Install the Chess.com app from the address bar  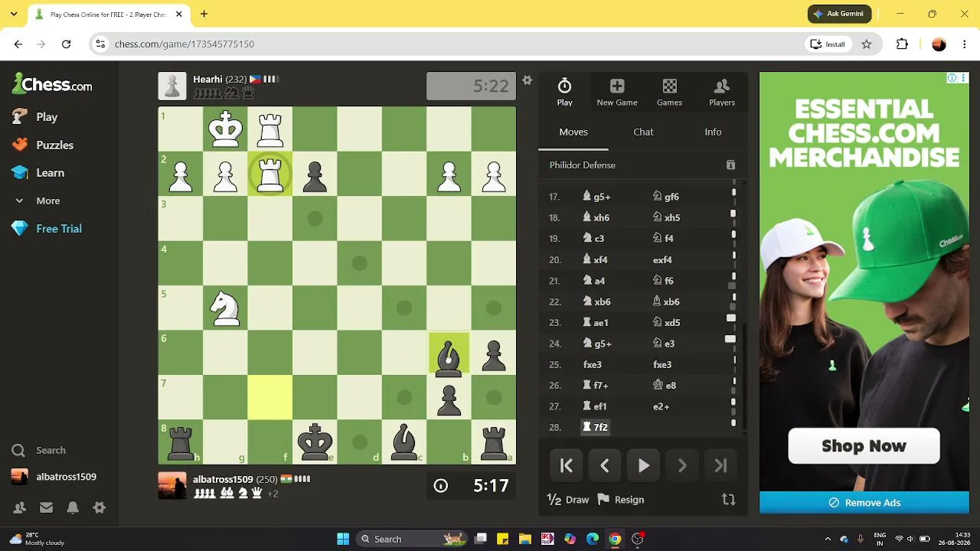[x=828, y=44]
